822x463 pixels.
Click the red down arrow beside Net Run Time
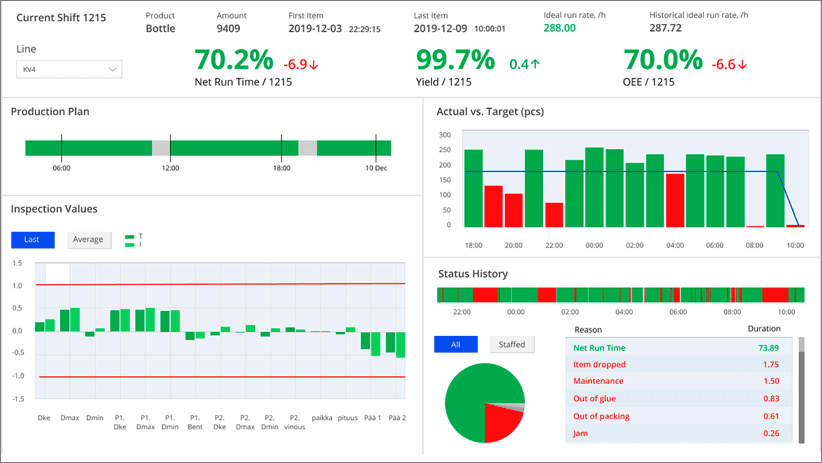(313, 65)
